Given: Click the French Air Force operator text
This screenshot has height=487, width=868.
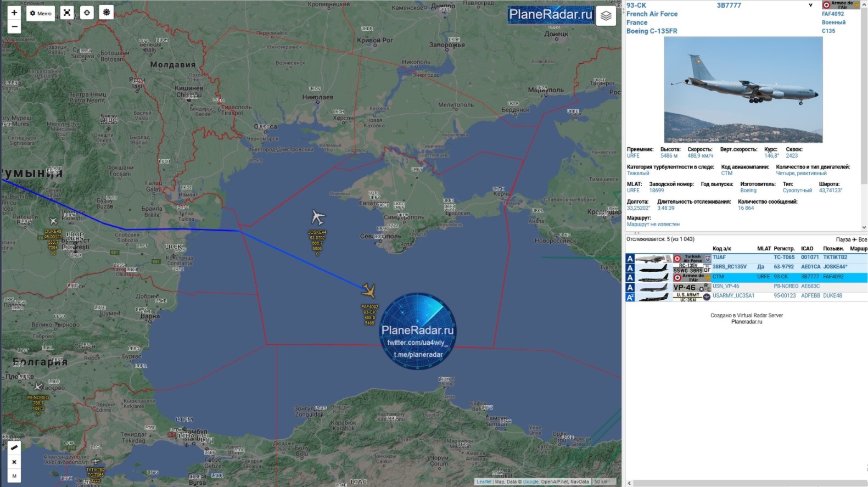Looking at the screenshot, I should click(x=652, y=14).
